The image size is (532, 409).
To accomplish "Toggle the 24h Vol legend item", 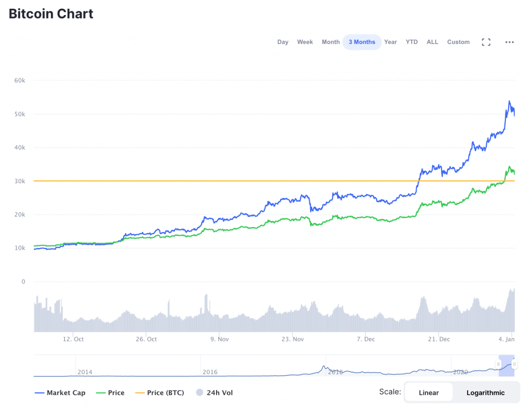I will 214,393.
